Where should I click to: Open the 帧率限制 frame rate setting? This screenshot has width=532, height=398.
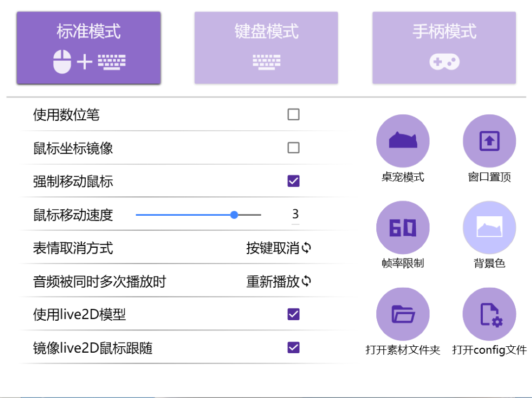point(403,227)
